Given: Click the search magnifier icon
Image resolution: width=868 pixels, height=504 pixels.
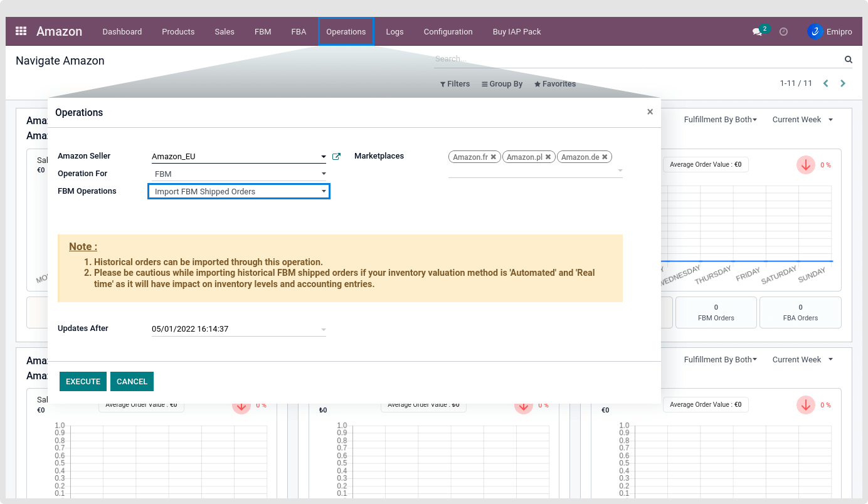Looking at the screenshot, I should tap(848, 60).
